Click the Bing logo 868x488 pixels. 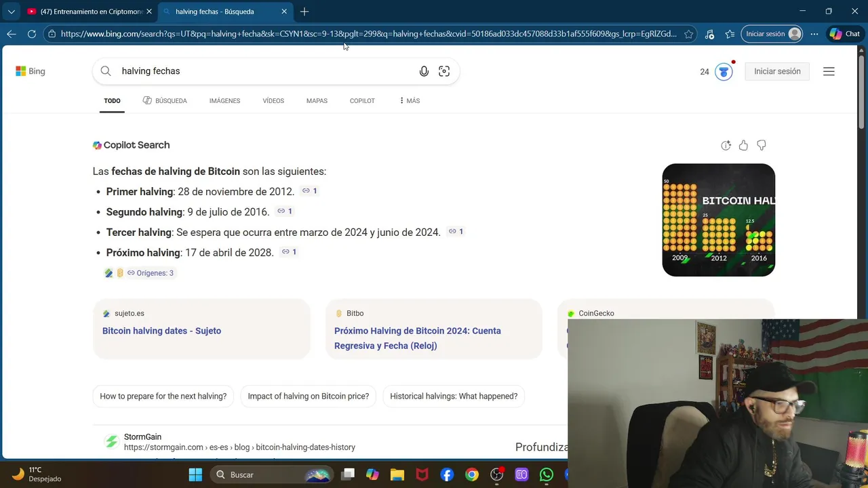click(31, 71)
